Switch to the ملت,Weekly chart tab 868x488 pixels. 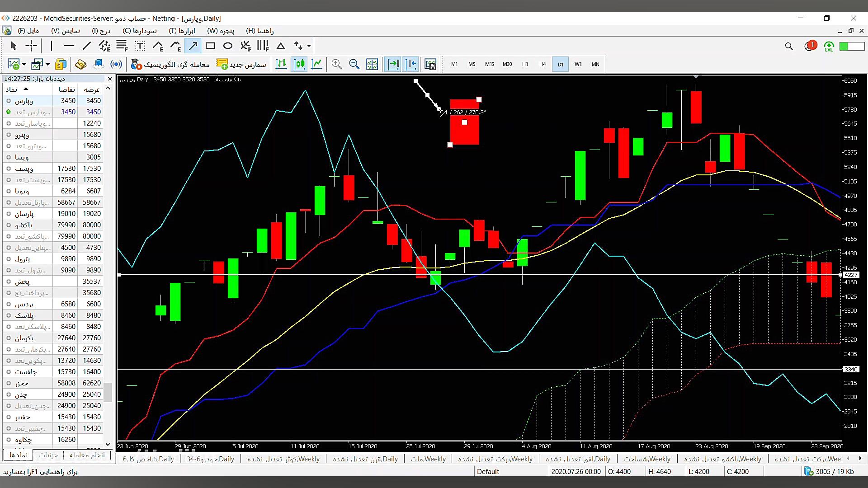(428, 459)
